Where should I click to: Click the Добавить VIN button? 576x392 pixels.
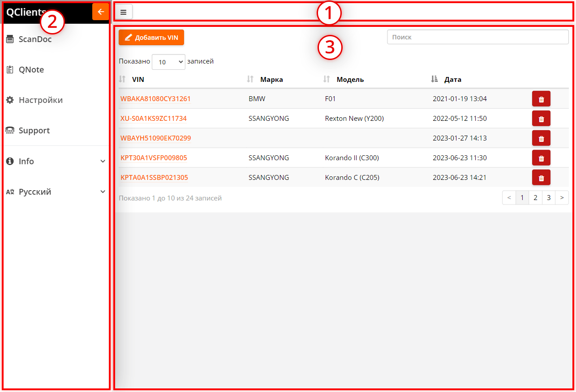(151, 37)
